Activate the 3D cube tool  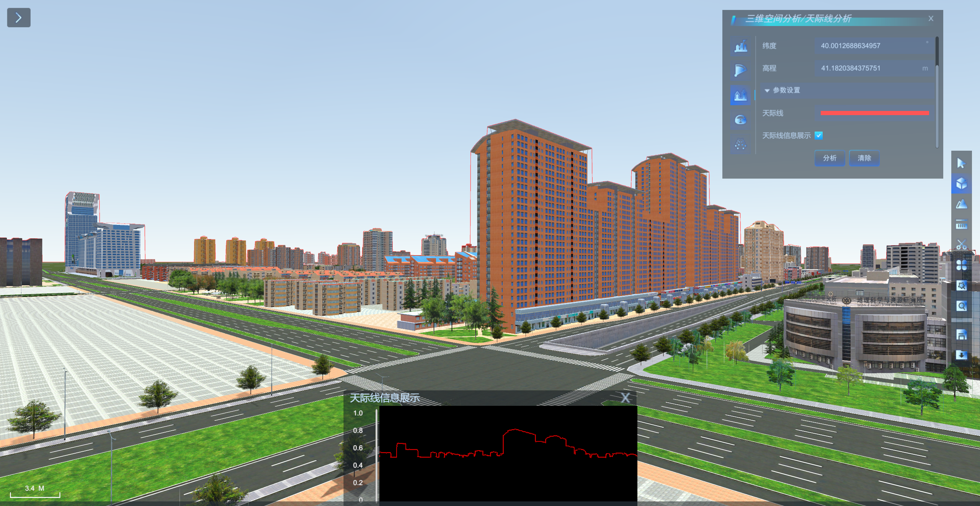click(x=961, y=184)
